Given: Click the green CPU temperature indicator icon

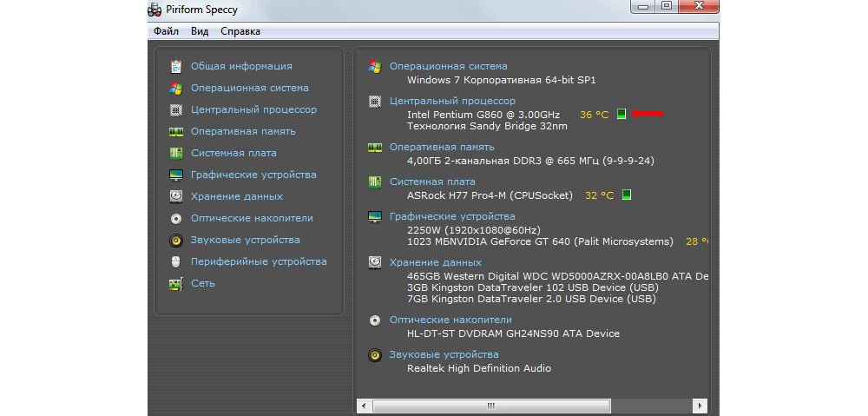Looking at the screenshot, I should 621,115.
